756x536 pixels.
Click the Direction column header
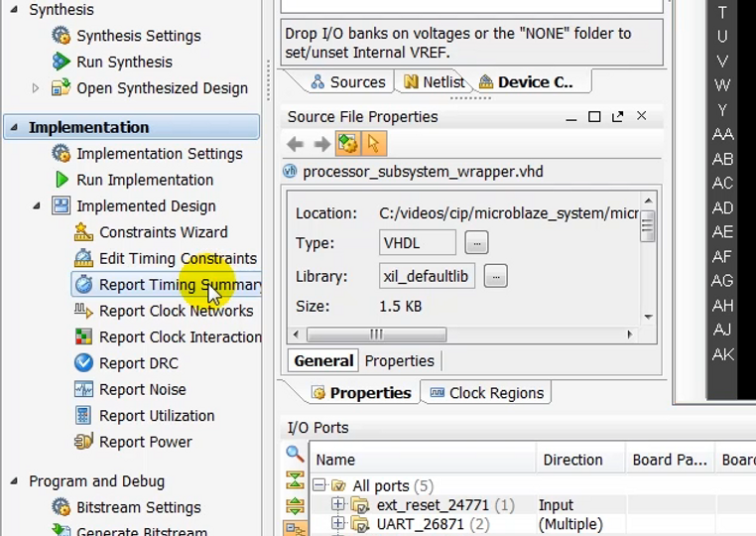click(x=581, y=460)
